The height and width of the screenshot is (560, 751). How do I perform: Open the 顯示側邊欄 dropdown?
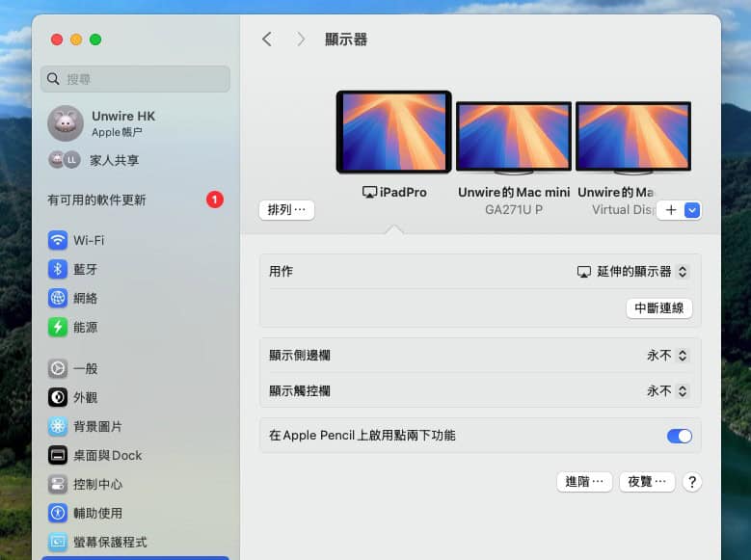click(667, 355)
